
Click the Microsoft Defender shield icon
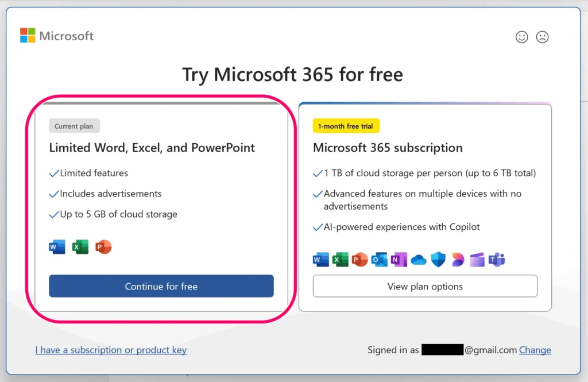pyautogui.click(x=438, y=260)
